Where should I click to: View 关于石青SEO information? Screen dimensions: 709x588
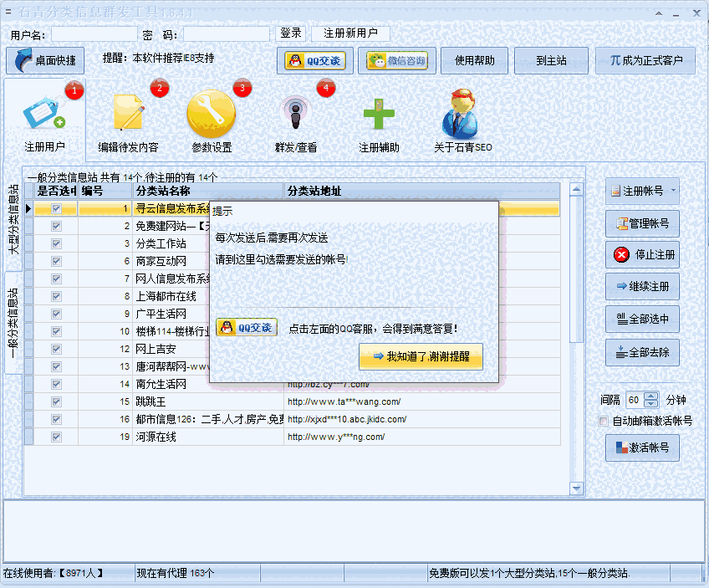pyautogui.click(x=461, y=117)
